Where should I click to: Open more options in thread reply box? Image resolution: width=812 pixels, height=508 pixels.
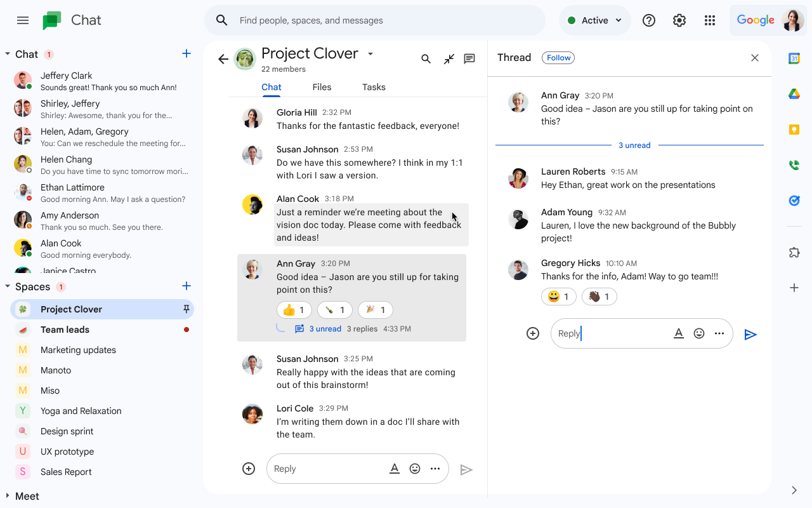[x=719, y=333]
